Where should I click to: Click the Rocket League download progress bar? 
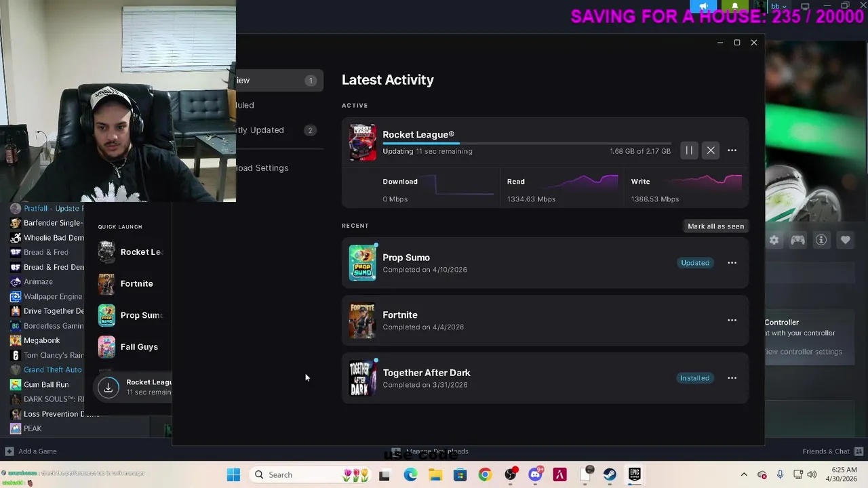[527, 143]
